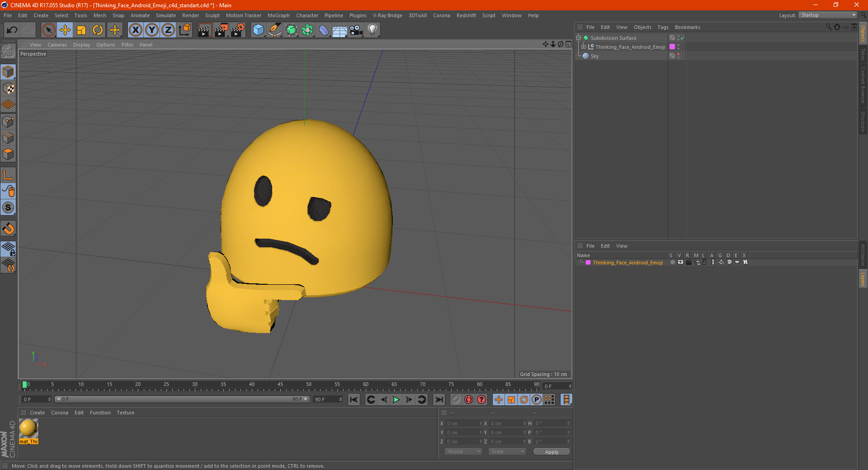Click the Undo arrow icon
Image resolution: width=868 pixels, height=470 pixels.
tap(12, 30)
